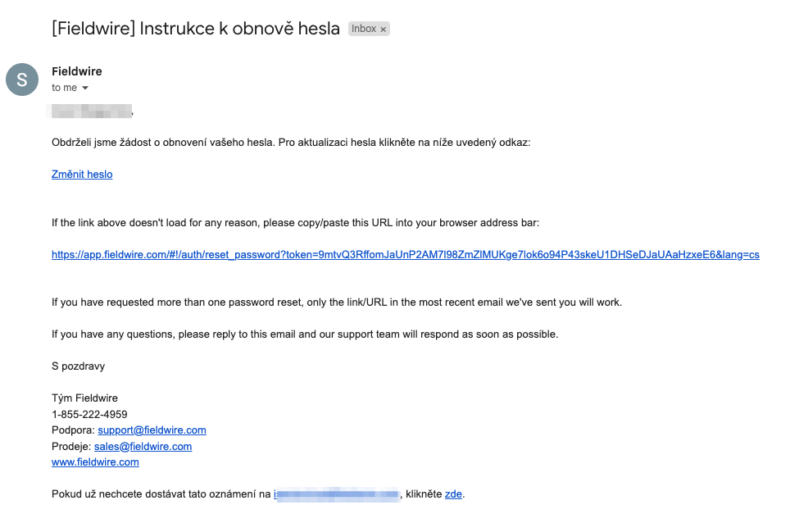The height and width of the screenshot is (532, 790).
Task: Open the Změnit heslo link
Action: (82, 175)
